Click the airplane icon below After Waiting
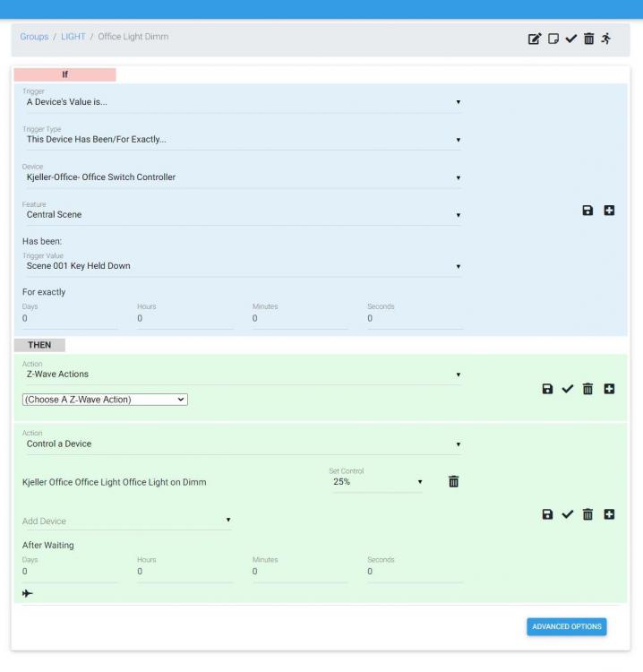 [x=28, y=593]
